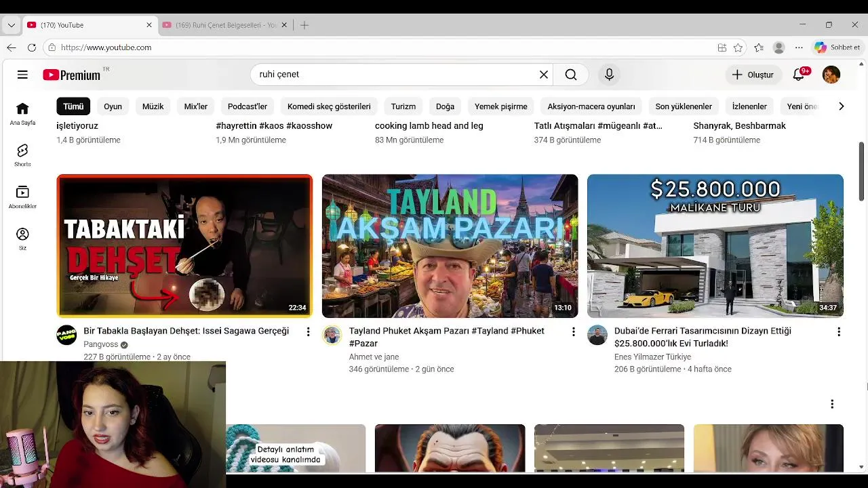Select the Doğa filter chip
This screenshot has height=488, width=868.
[445, 106]
